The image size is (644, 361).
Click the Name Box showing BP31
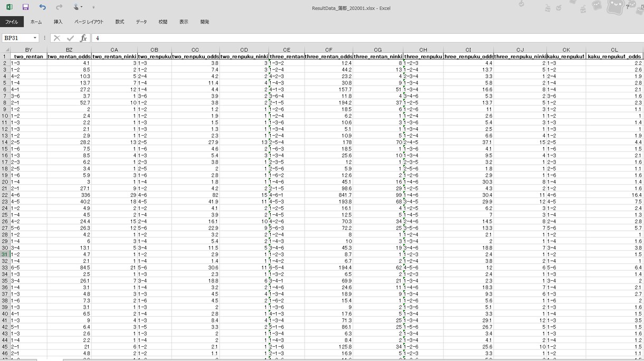(17, 38)
